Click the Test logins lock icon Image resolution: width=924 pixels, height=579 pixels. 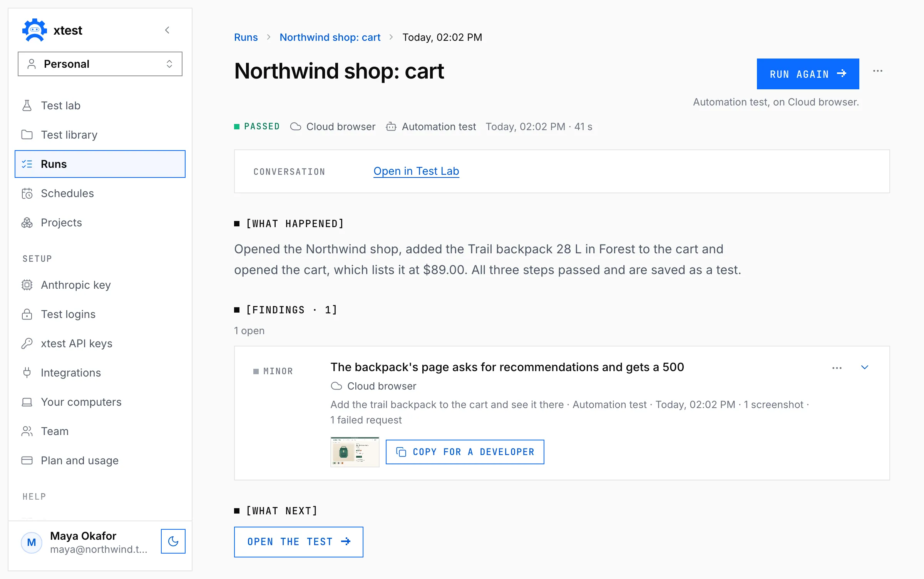click(x=27, y=314)
